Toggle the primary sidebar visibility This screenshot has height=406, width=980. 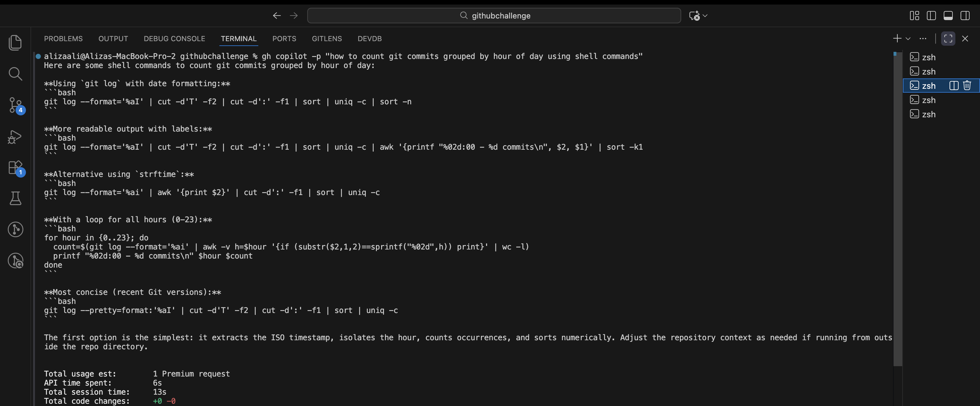click(932, 16)
